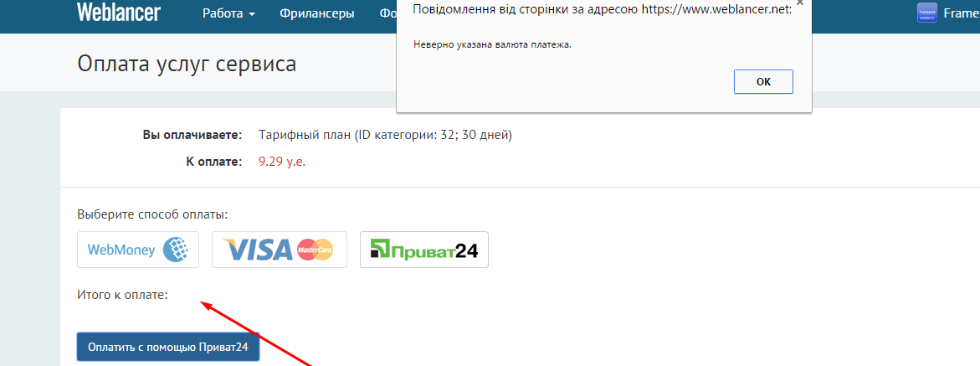Confirm the alert with the OK button
Image resolution: width=980 pixels, height=366 pixels.
(x=763, y=81)
